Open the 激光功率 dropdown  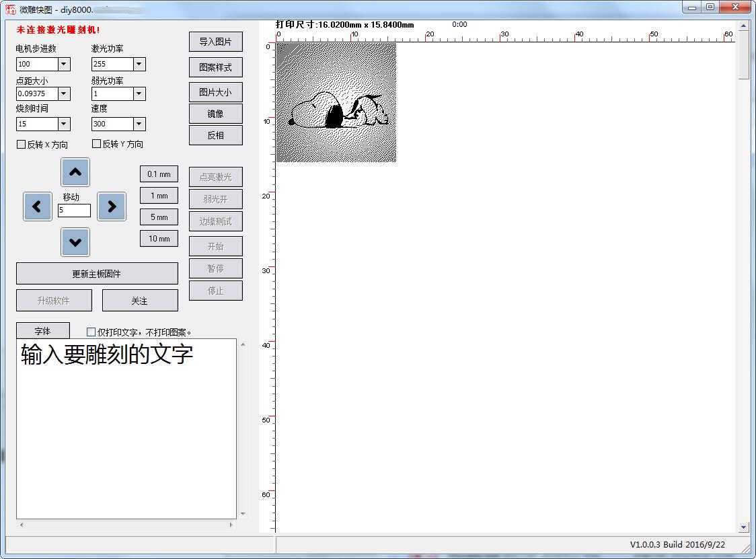[139, 64]
